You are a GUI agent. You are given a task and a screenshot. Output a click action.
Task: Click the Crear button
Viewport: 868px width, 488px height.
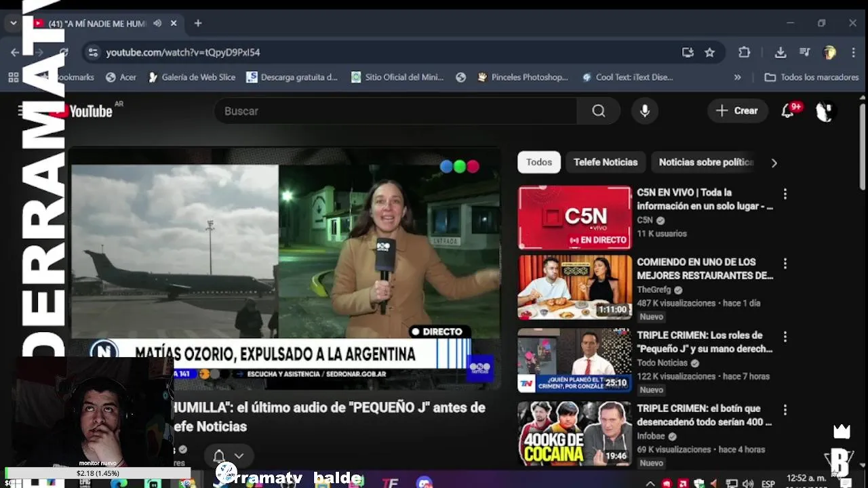[737, 111]
